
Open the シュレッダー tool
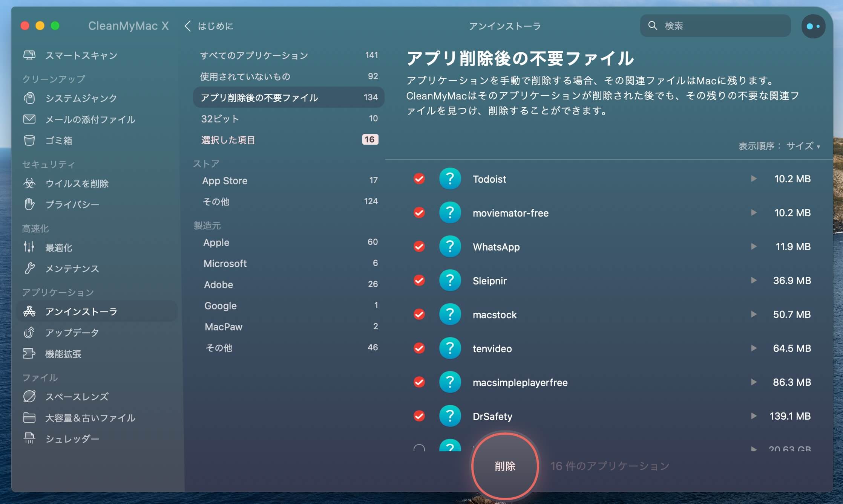72,438
